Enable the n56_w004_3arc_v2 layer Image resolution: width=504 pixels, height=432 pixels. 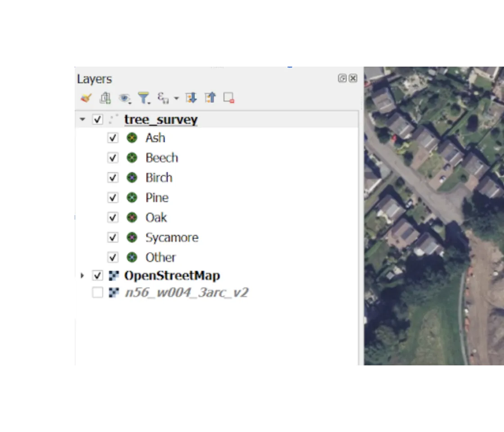click(x=97, y=292)
